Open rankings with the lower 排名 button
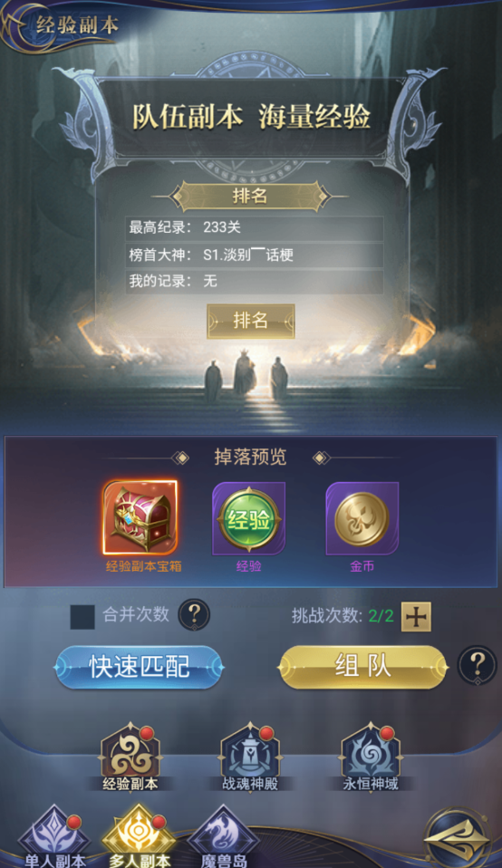Viewport: 502px width, 868px height. tap(251, 321)
